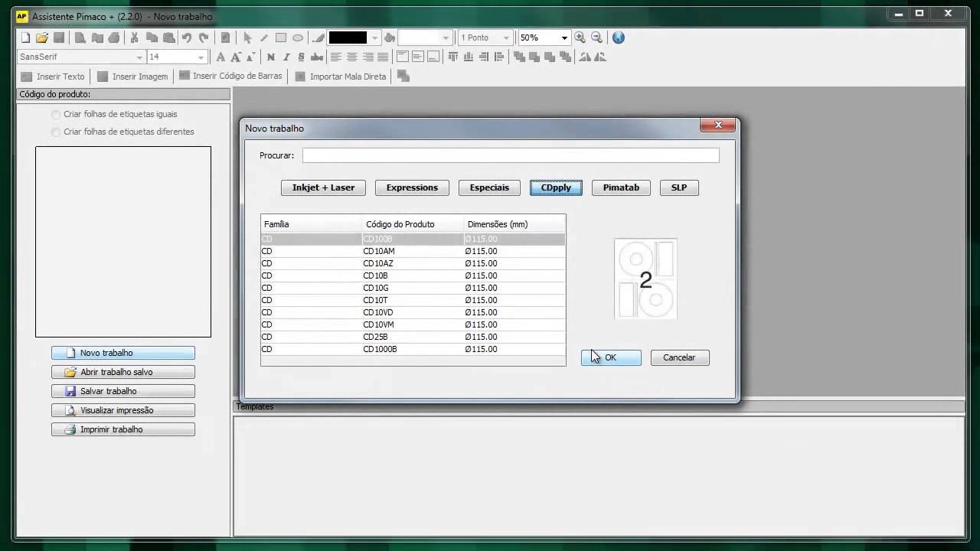Screen dimensions: 980x551
Task: Click the scissors cut icon
Action: [x=135, y=37]
